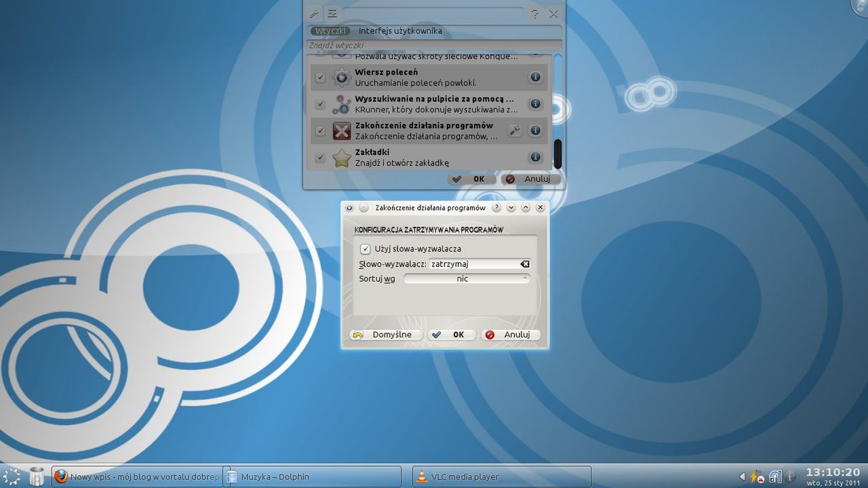Viewport: 868px width, 488px height.
Task: Click Domyślne to restore defaults
Action: (x=385, y=335)
